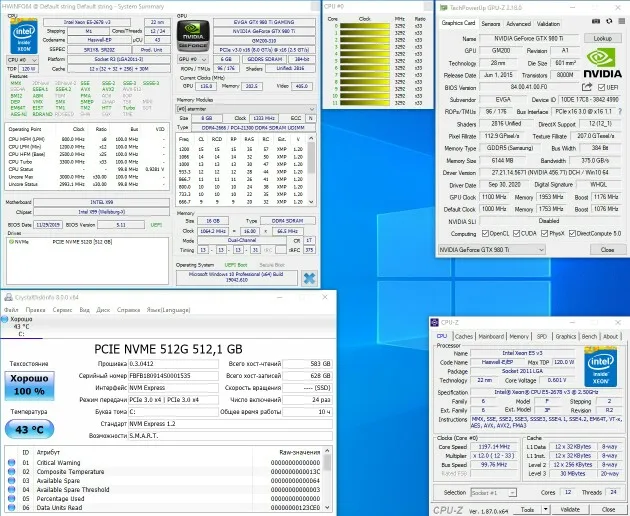Open the CPU-Z Socket #1 selection dropdown
630x516 pixels.
pyautogui.click(x=493, y=493)
